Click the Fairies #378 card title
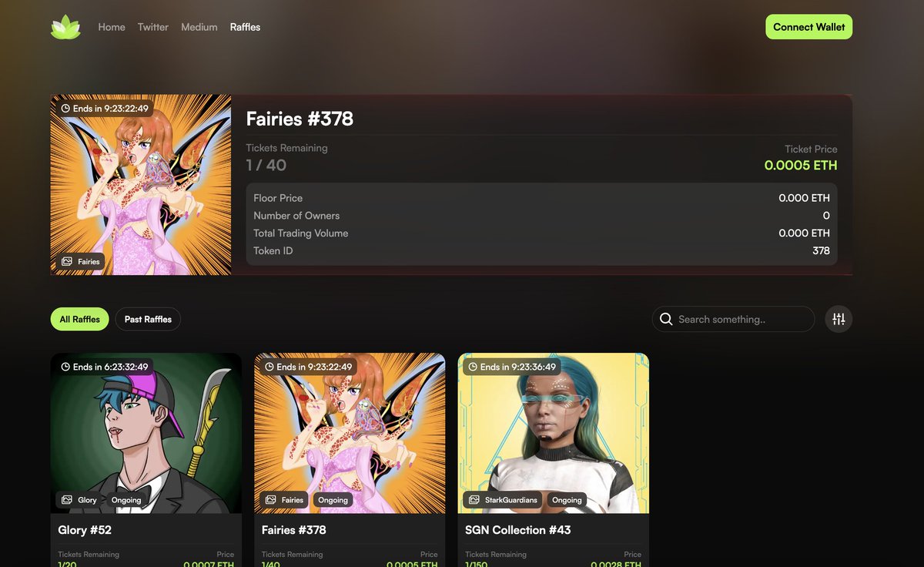Screen dimensions: 924x567 pos(294,530)
